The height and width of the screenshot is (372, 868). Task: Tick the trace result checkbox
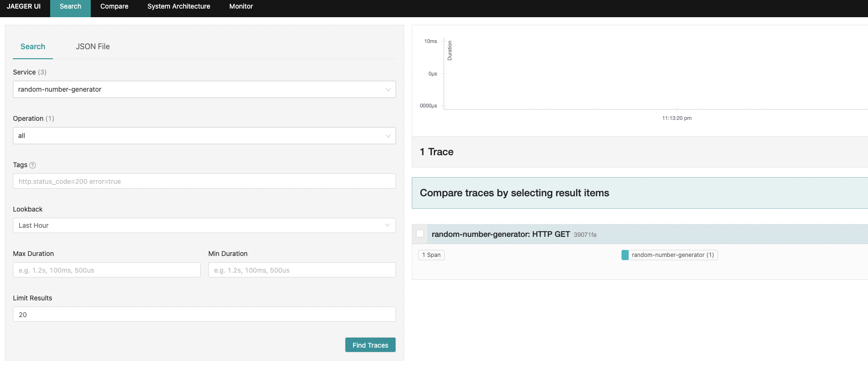point(420,234)
